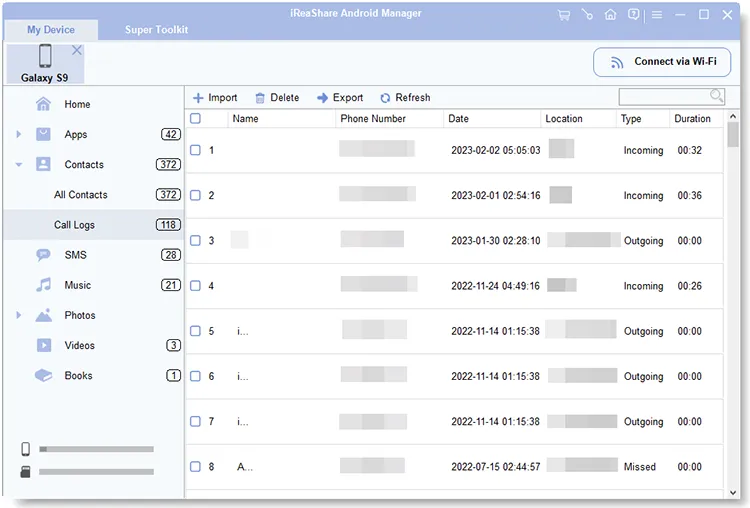Click the scroll-down arrow of call list
The height and width of the screenshot is (508, 750).
tap(733, 493)
